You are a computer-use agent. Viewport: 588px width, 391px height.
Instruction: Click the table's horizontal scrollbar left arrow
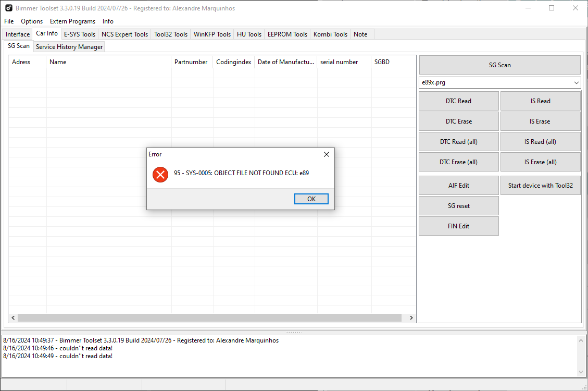click(13, 318)
